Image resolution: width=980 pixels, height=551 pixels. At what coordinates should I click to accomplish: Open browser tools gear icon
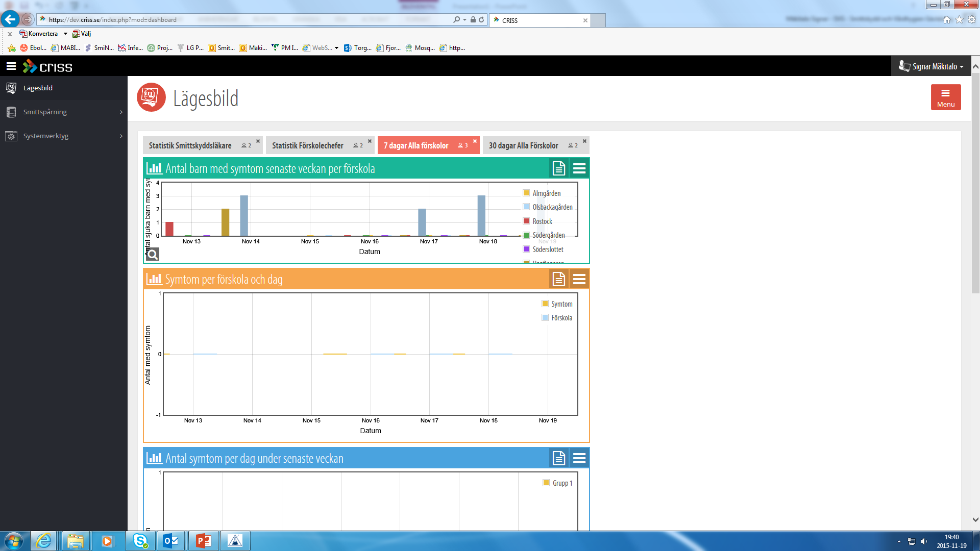click(x=972, y=20)
